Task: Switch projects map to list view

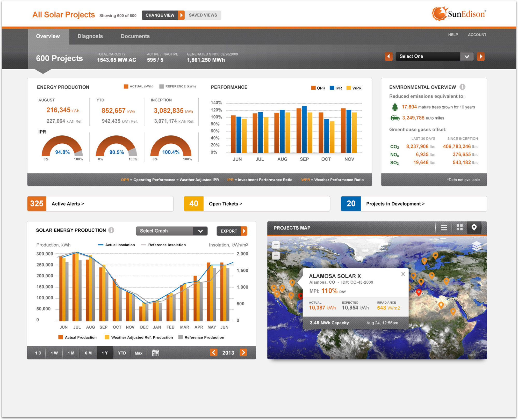Action: pos(444,227)
